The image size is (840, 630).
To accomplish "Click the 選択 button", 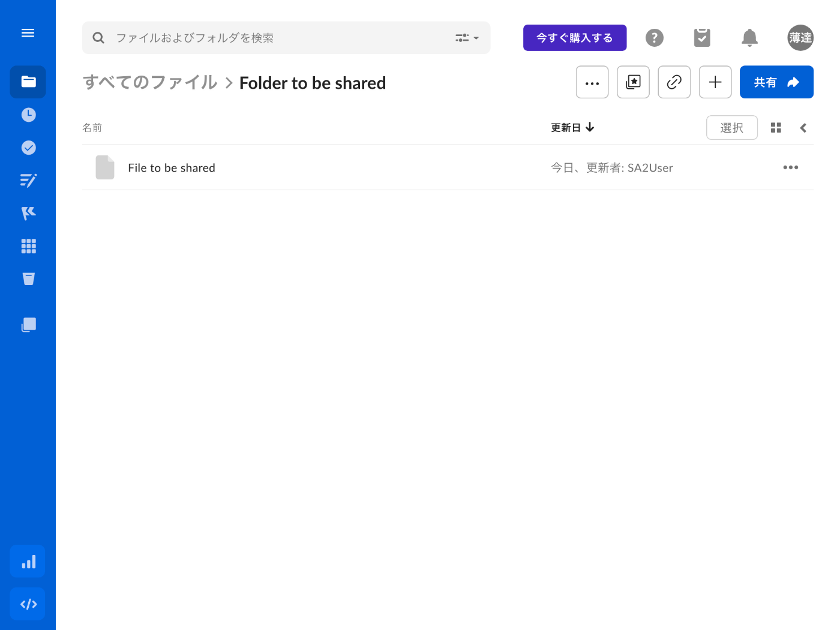I will point(732,128).
